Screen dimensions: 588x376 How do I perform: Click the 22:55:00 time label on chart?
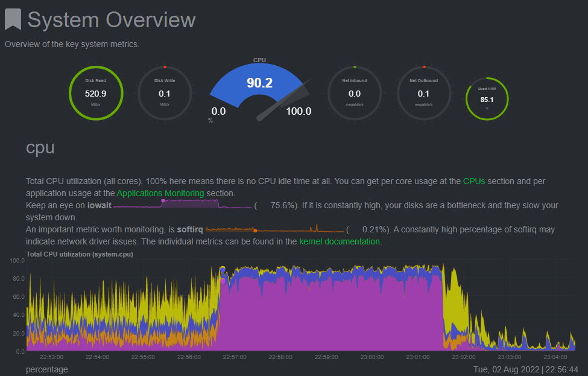coord(143,357)
